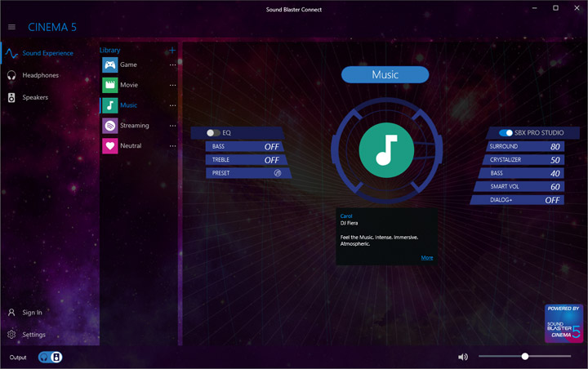This screenshot has width=588, height=369.
Task: Adjust the SURROUND value 80 bar
Action: click(525, 146)
